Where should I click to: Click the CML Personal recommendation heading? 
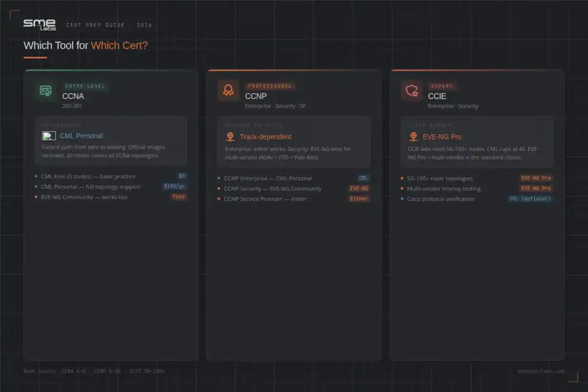coord(82,136)
